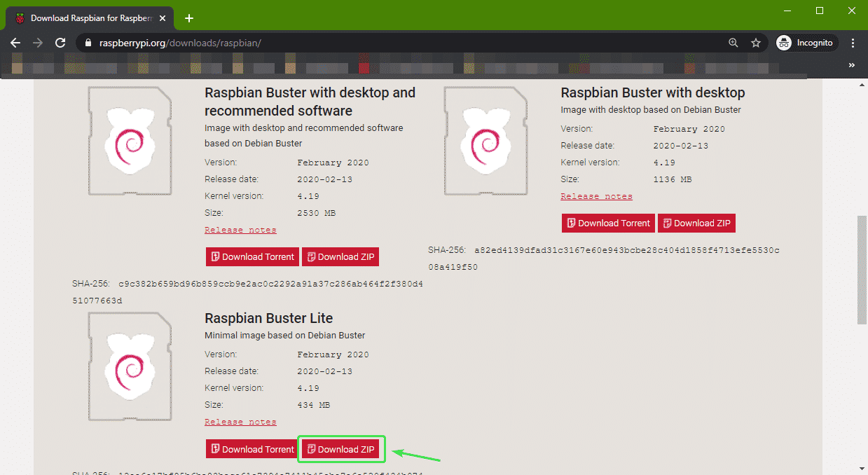Viewport: 868px width, 475px height.
Task: Open release notes for Buster with desktop
Action: 596,196
